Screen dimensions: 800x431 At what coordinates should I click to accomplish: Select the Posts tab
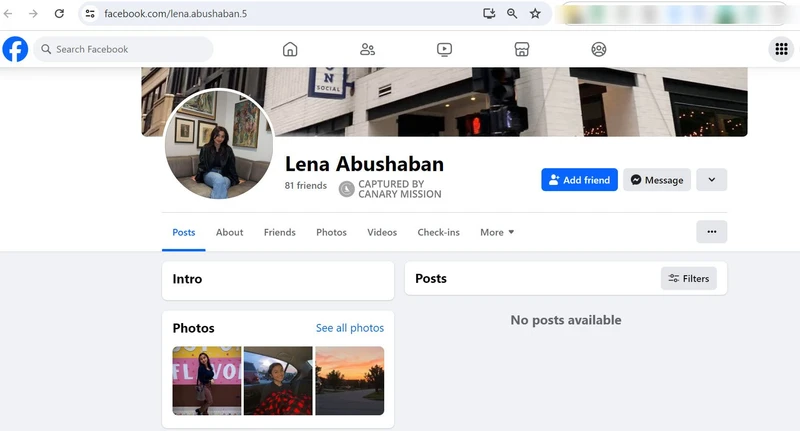pos(184,233)
